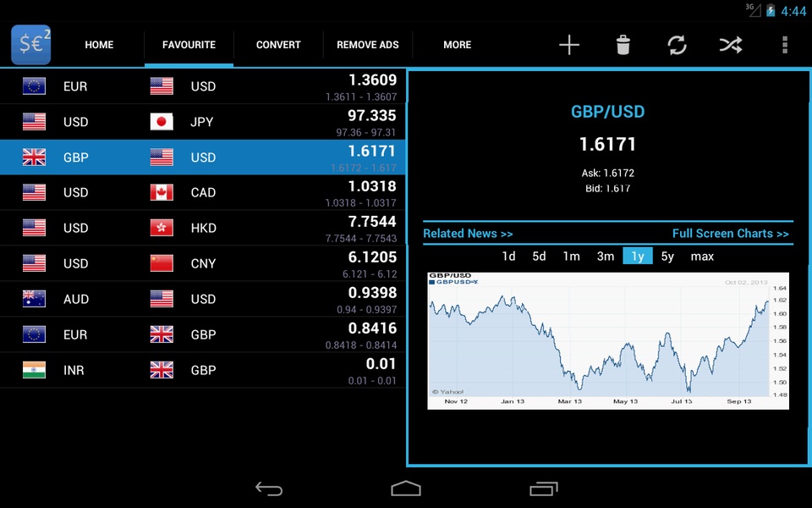Image resolution: width=812 pixels, height=508 pixels.
Task: Select the 3m chart range
Action: click(x=606, y=256)
